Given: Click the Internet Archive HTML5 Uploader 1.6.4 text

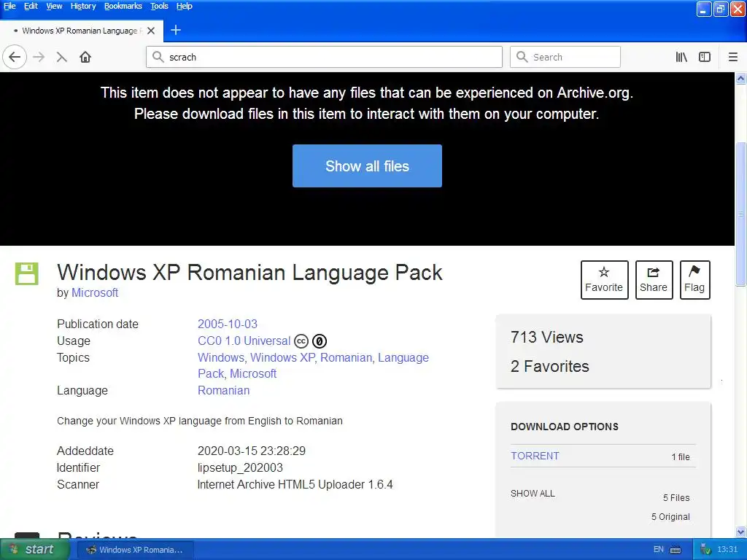Looking at the screenshot, I should click(295, 484).
